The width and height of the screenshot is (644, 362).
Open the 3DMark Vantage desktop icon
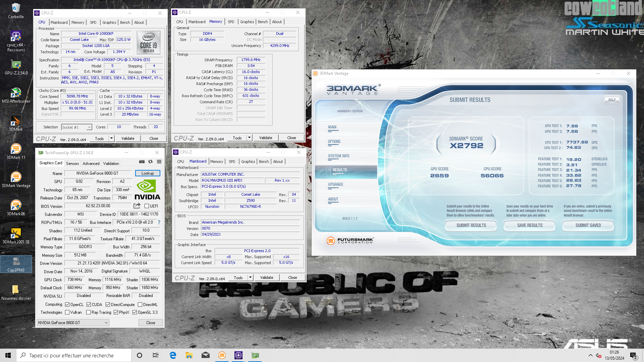point(16,180)
